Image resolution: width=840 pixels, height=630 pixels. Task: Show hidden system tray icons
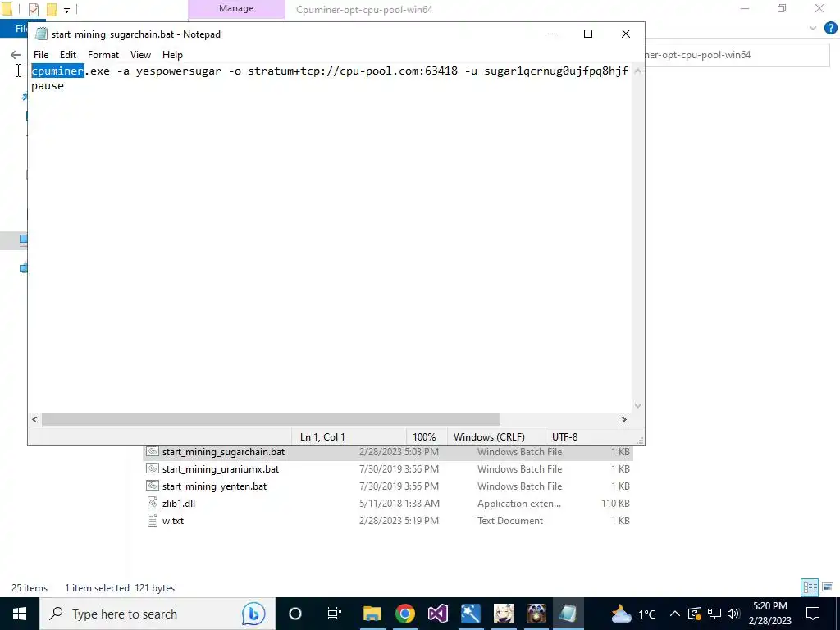(675, 614)
